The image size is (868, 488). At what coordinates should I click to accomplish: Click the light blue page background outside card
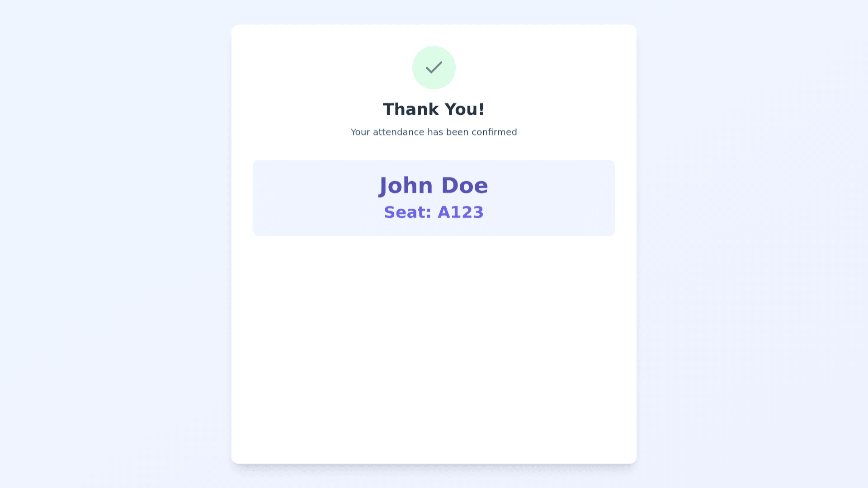coord(113,244)
